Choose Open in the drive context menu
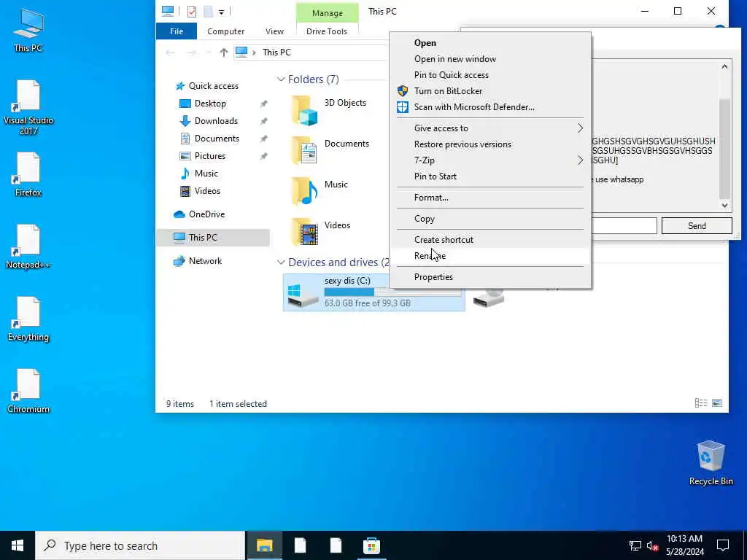The image size is (747, 560). click(491, 43)
